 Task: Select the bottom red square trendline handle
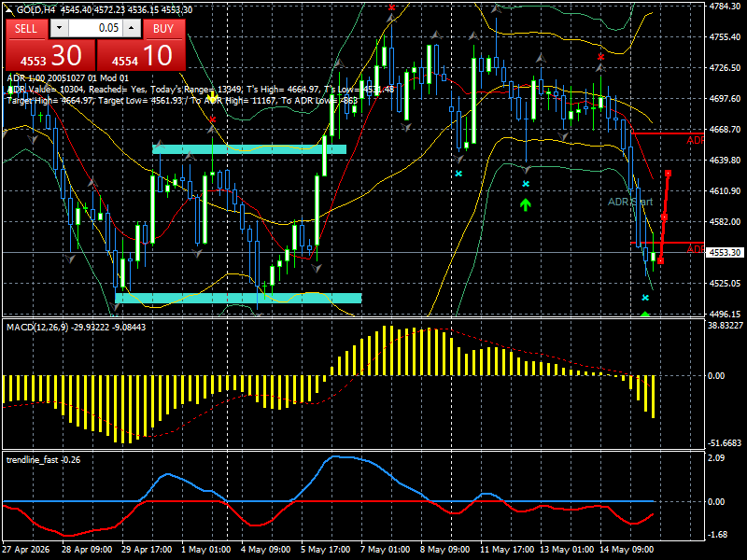660,260
